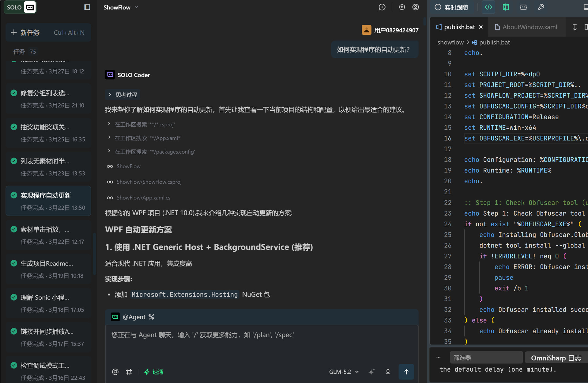Select the task '列表无素材时半...'
Screen dimensions: 588x383
(x=48, y=167)
